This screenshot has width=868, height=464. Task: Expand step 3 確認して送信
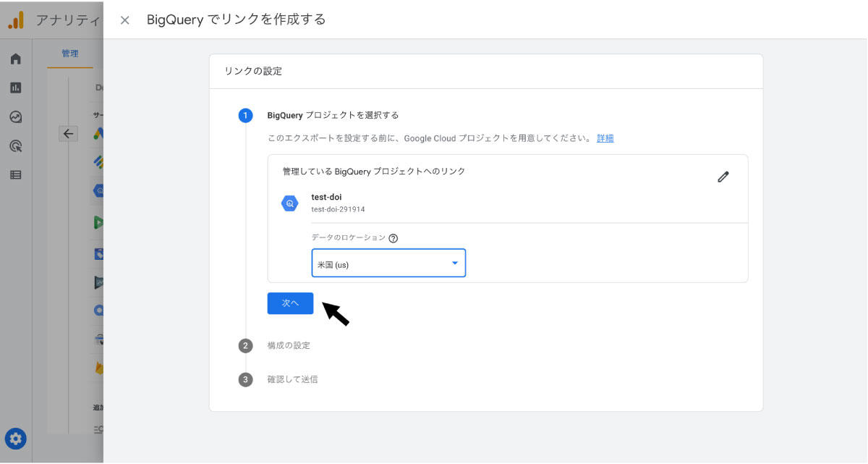(x=292, y=379)
